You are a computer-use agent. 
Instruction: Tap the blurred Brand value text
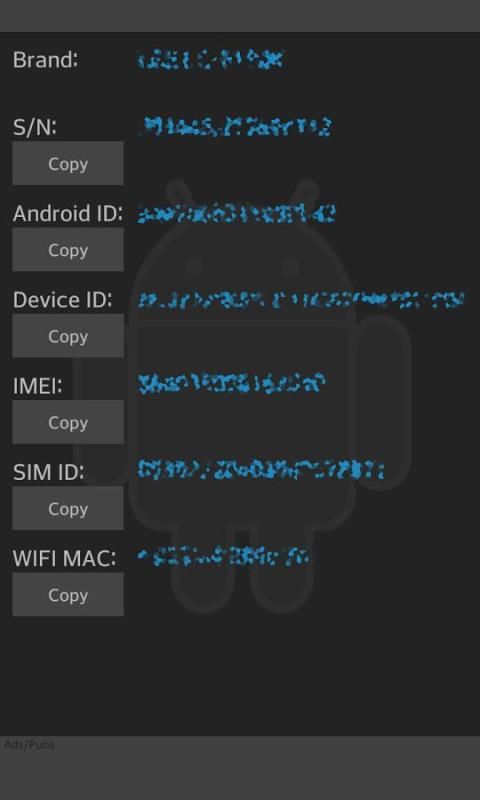(210, 60)
